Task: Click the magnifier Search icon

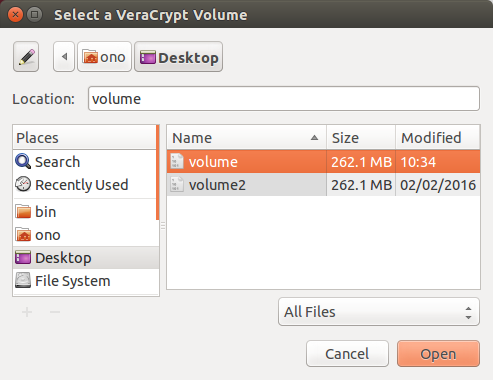Action: [23, 162]
